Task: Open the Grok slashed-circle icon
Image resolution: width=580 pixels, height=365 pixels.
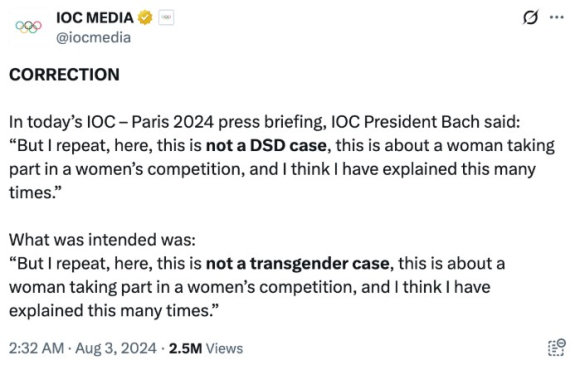Action: (530, 17)
